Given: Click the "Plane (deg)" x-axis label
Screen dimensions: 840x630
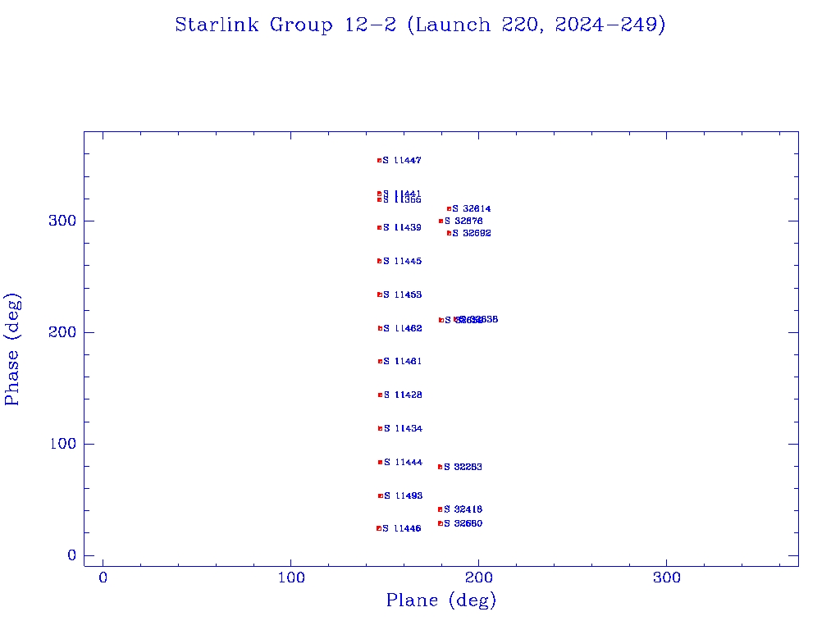Looking at the screenshot, I should [x=441, y=600].
